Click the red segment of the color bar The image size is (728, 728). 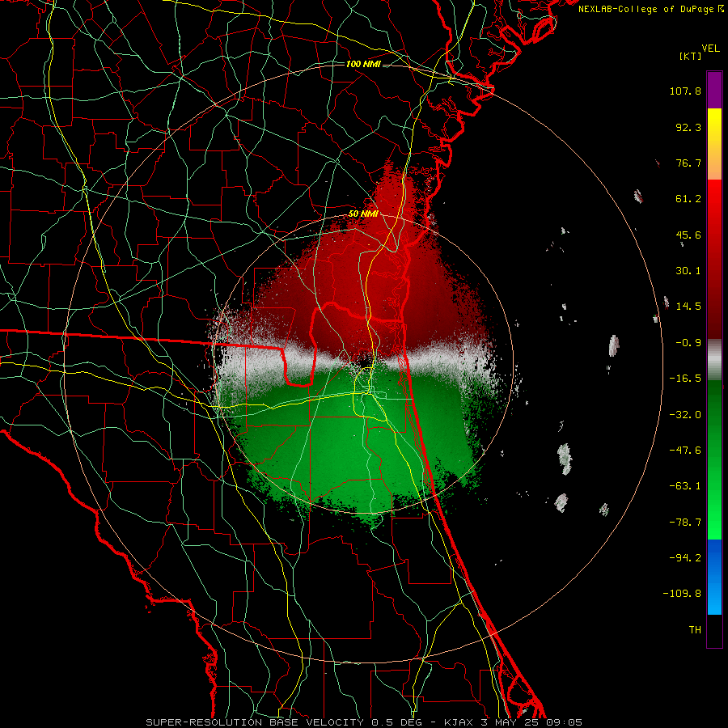[x=714, y=259]
